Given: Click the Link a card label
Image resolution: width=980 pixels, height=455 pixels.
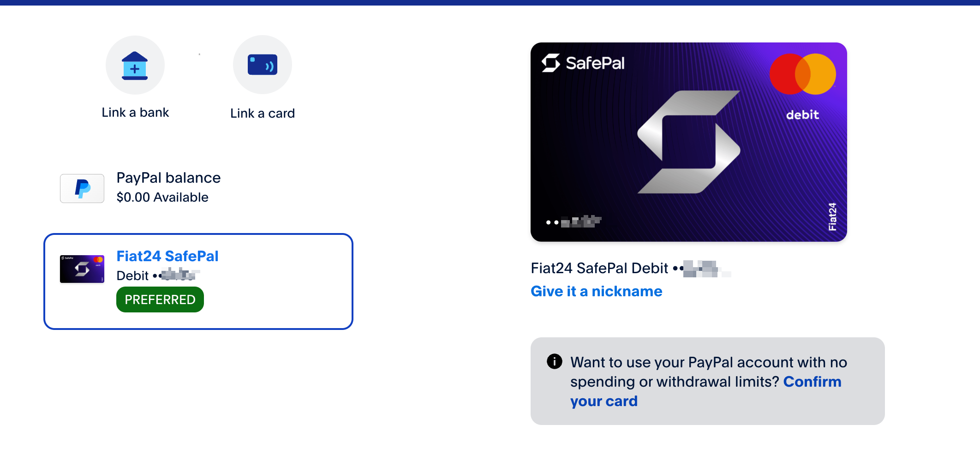Looking at the screenshot, I should pos(263,114).
